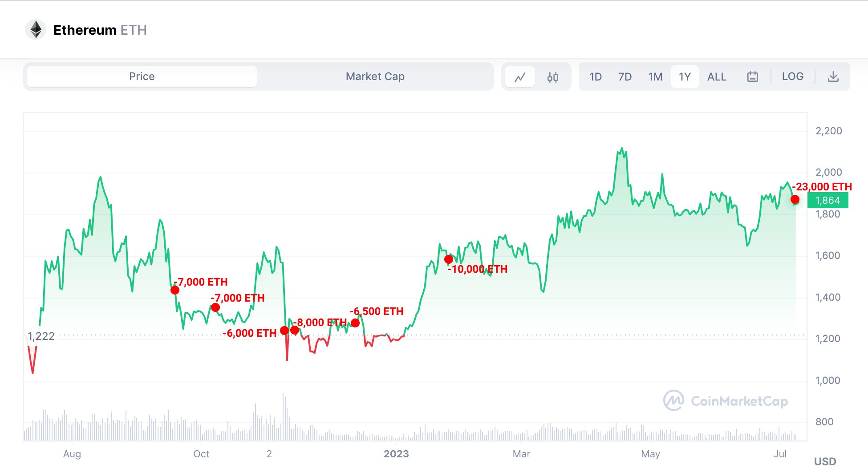Click the 2,000 y-axis value

click(x=828, y=172)
